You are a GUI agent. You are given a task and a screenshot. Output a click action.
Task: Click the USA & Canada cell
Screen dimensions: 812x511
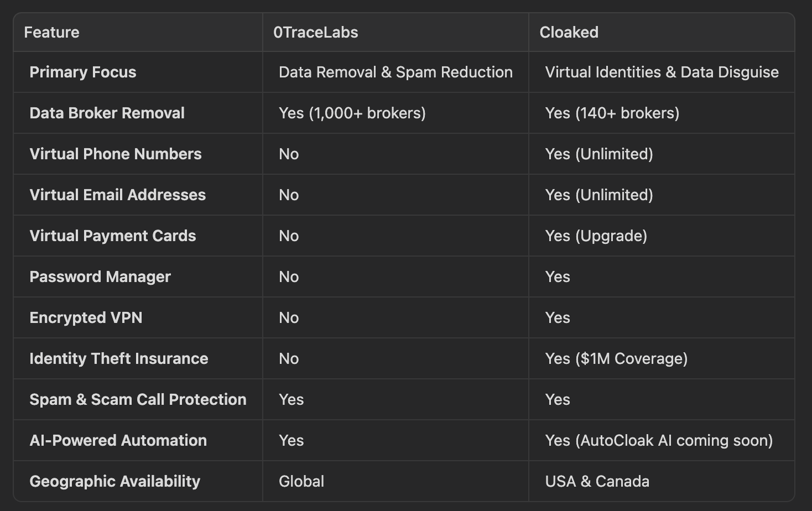[x=597, y=481]
